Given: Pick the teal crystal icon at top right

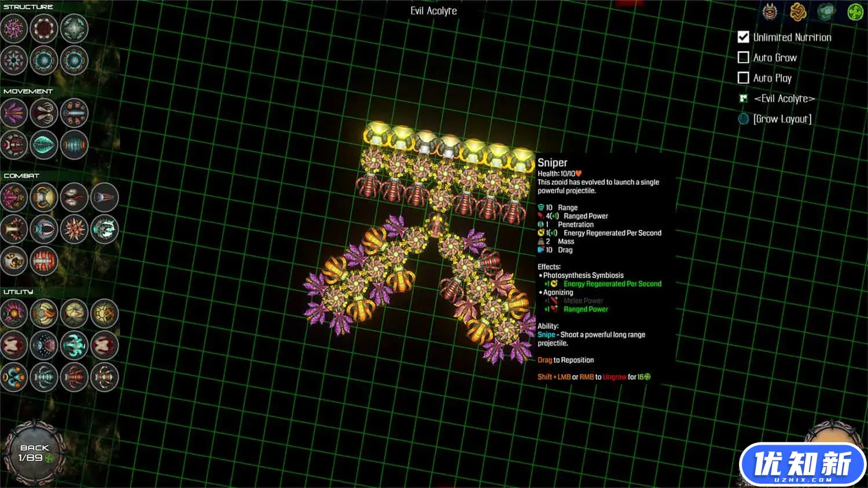Looking at the screenshot, I should point(826,12).
